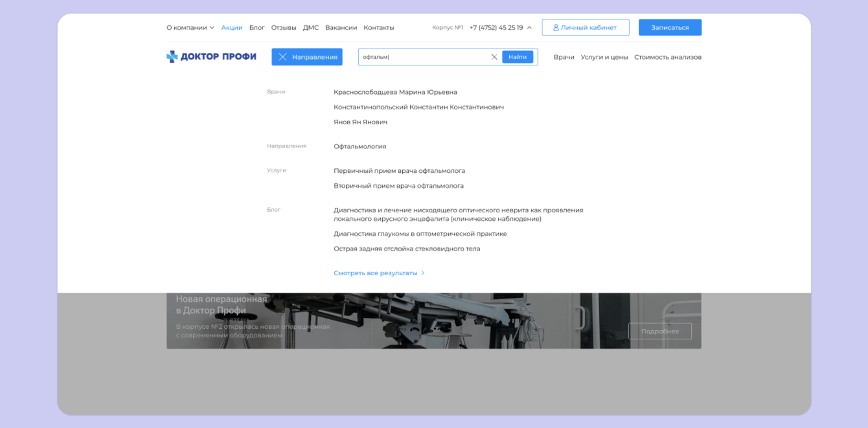868x428 pixels.
Task: Select Константинопольский Константин Константинович result
Action: (x=418, y=107)
